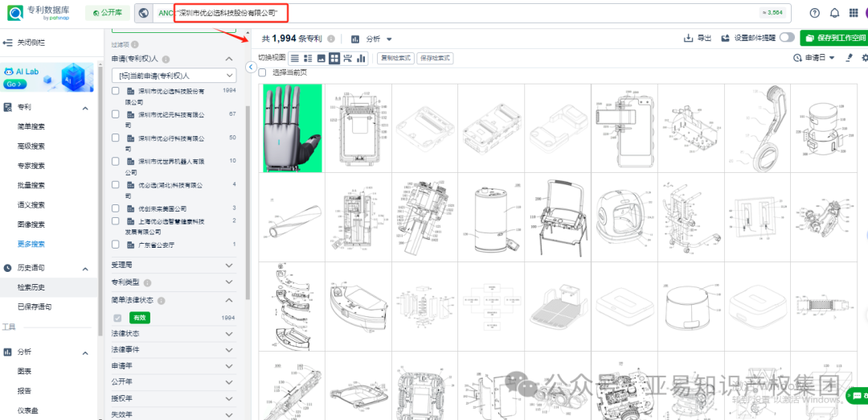Click 更多搜索 link in sidebar

[31, 244]
